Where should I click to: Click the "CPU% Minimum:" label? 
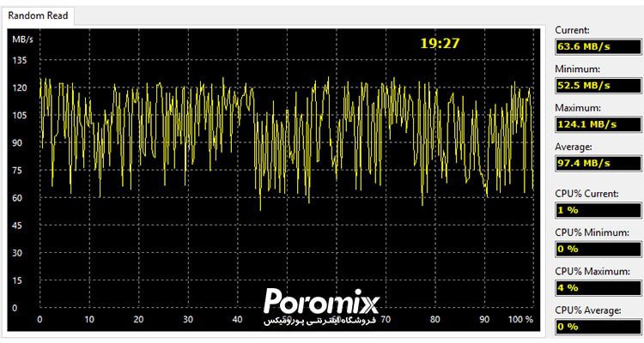(592, 232)
